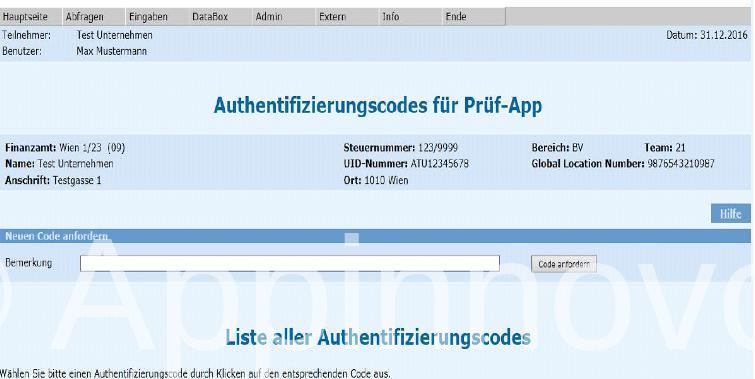Click Ende to log out

coord(456,16)
